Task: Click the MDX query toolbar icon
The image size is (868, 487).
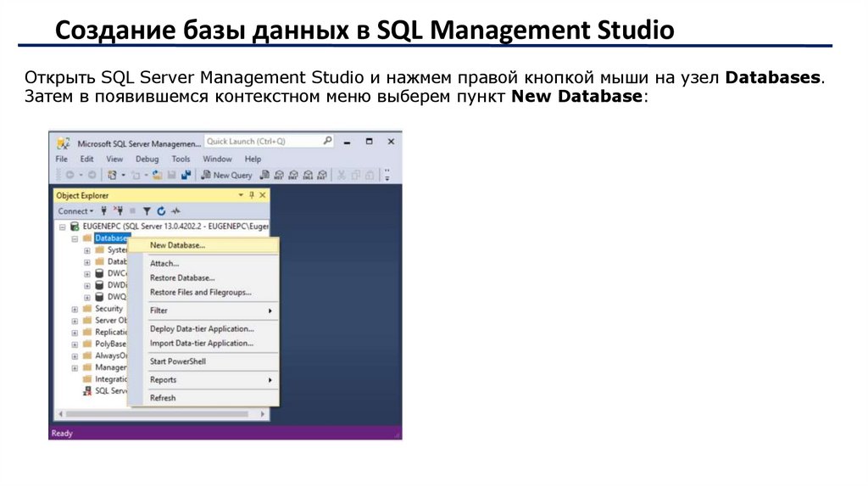Action: [x=279, y=175]
